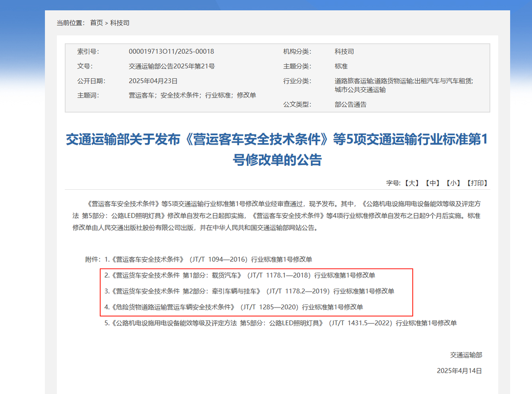Set font size to 小

pos(453,183)
